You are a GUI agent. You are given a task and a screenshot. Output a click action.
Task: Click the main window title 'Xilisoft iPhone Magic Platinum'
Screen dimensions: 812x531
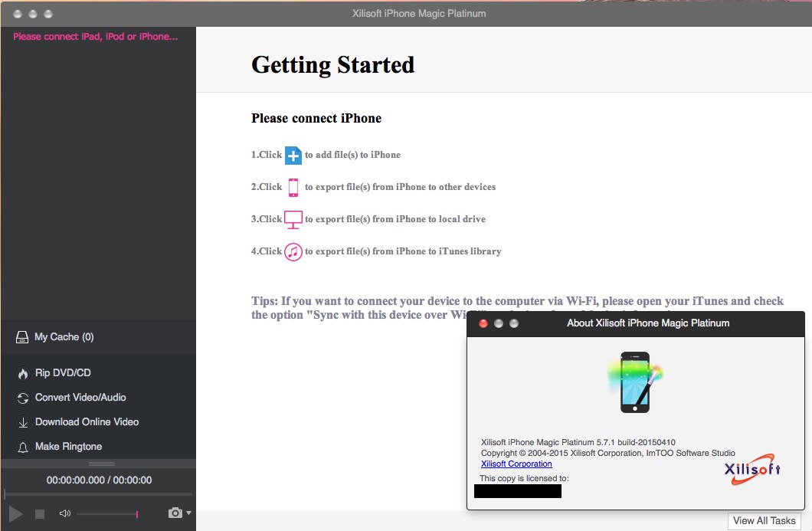pyautogui.click(x=419, y=14)
